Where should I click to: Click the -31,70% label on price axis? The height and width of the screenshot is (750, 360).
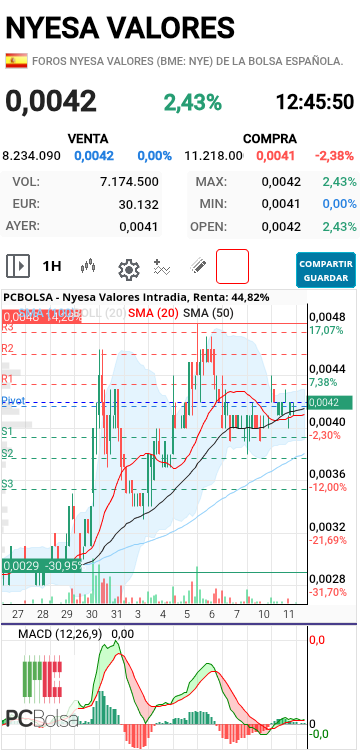328,592
